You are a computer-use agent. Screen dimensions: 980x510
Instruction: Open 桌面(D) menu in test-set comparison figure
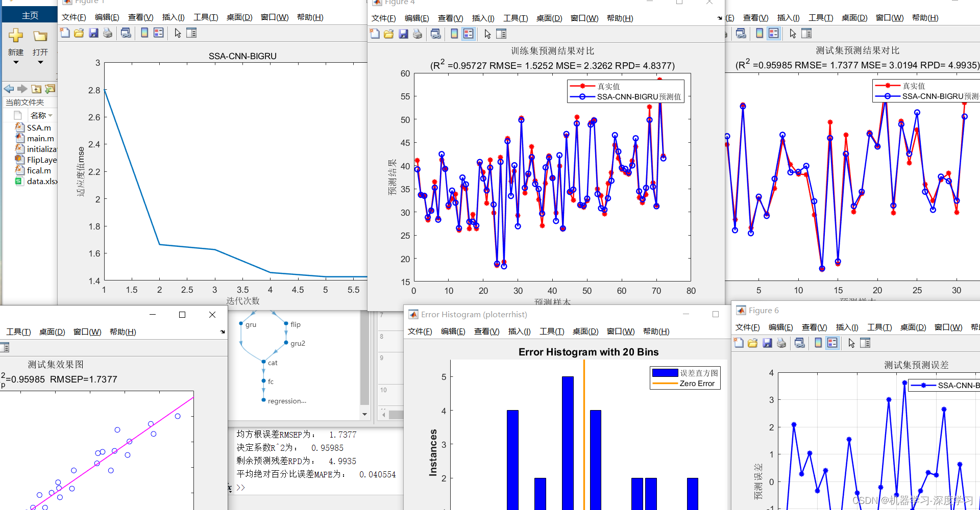point(854,18)
